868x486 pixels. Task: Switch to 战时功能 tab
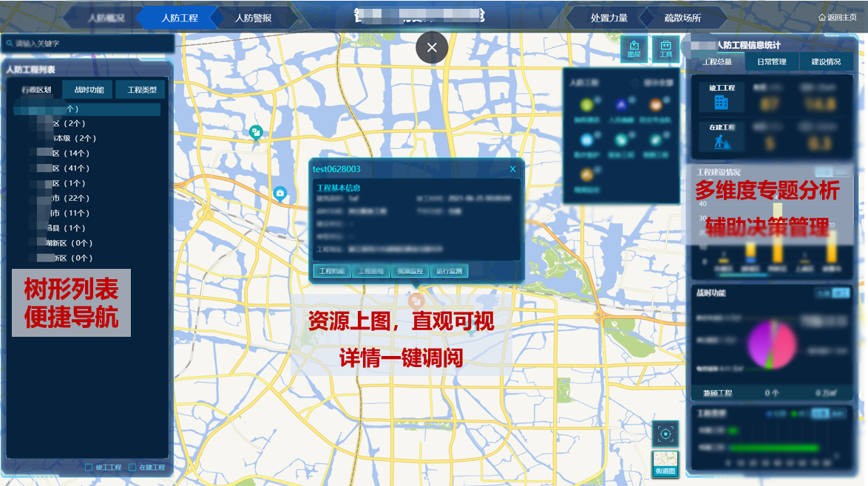pos(89,90)
